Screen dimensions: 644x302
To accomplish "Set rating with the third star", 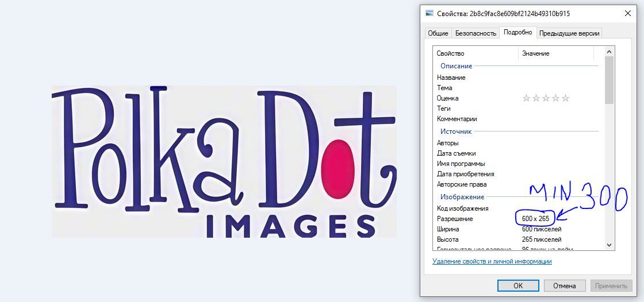I will [546, 98].
